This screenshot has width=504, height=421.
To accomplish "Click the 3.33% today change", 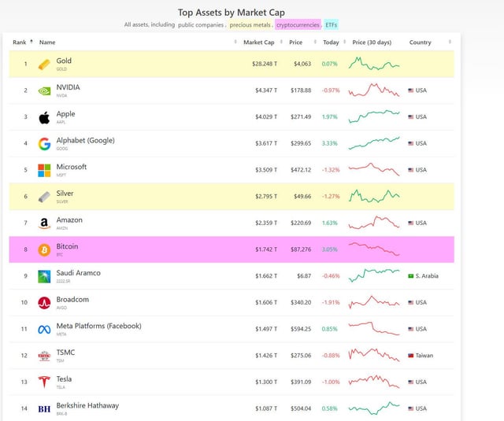I will pyautogui.click(x=330, y=143).
